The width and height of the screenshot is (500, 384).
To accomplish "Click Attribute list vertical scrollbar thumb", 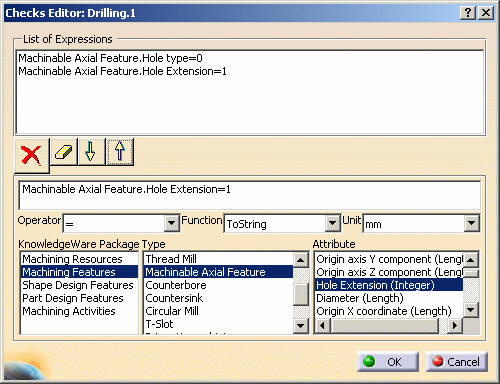I will (x=471, y=273).
